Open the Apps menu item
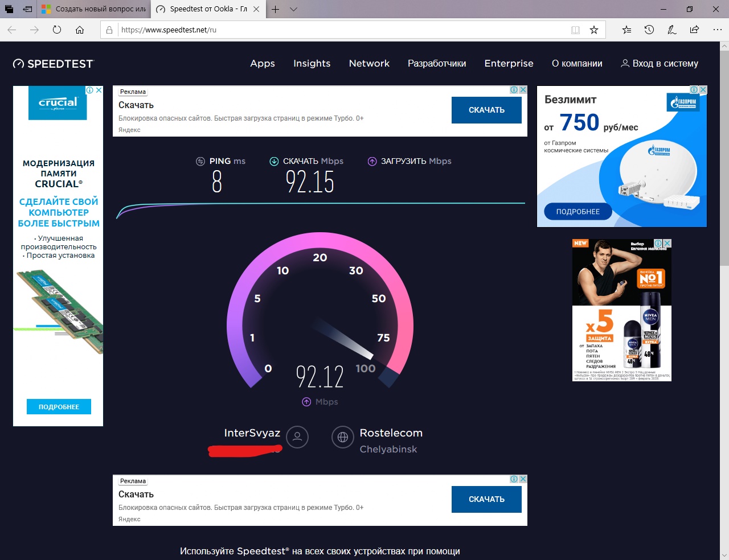Viewport: 729px width, 560px height. click(263, 63)
